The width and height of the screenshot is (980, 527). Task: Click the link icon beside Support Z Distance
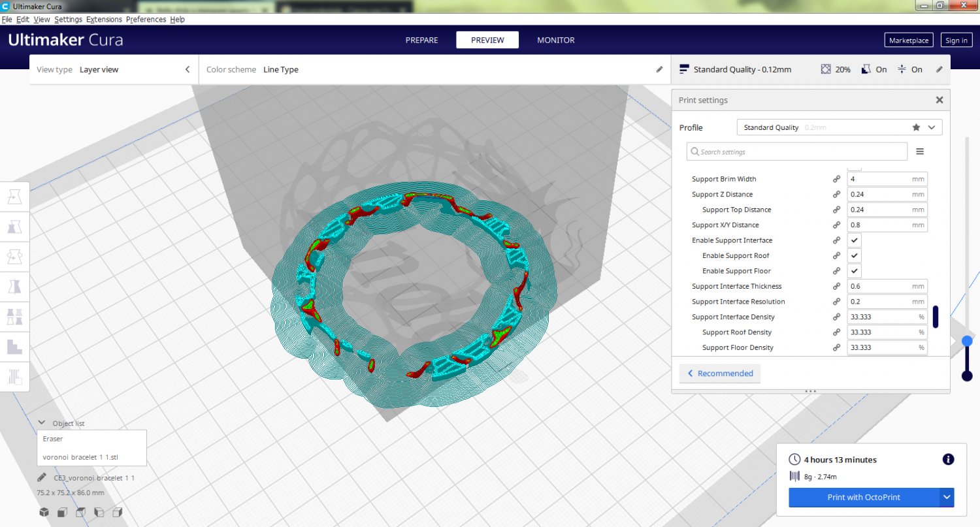836,195
